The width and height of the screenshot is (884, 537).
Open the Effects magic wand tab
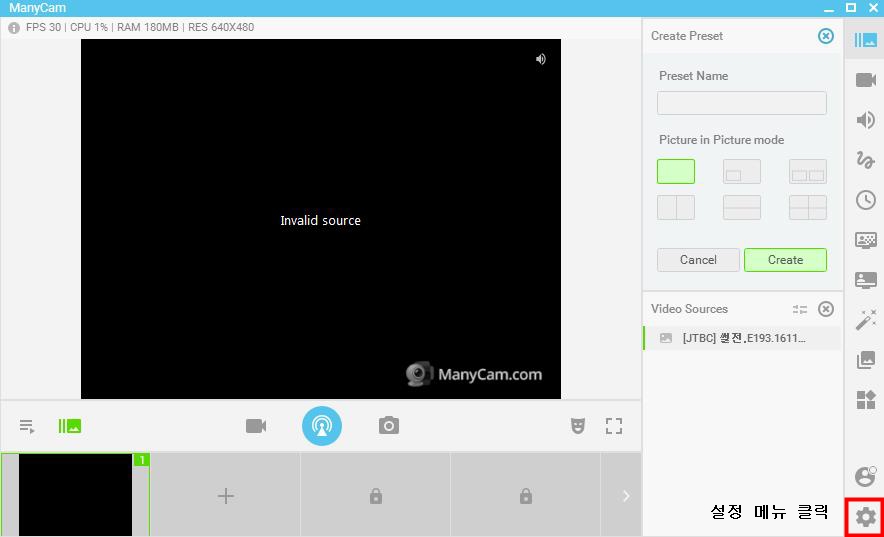(x=865, y=319)
